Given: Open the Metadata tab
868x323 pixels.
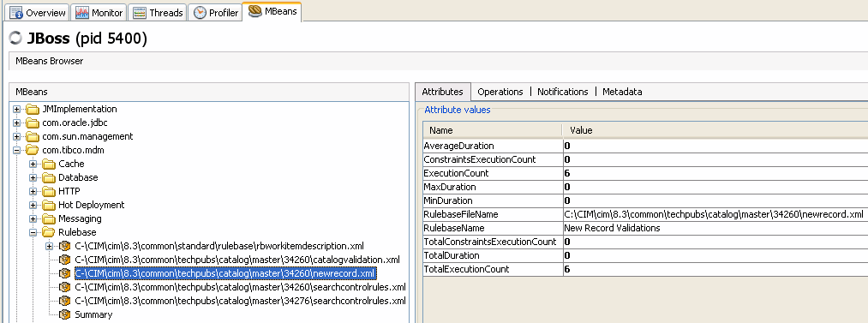Looking at the screenshot, I should [622, 92].
